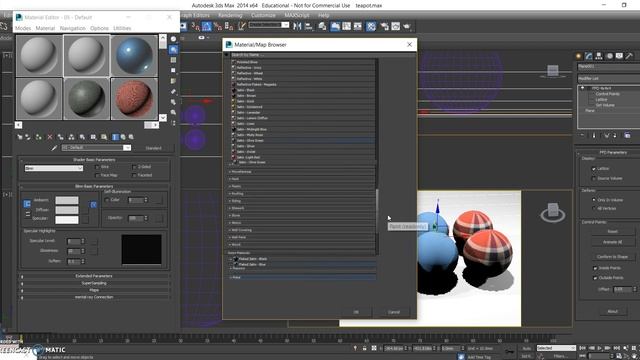
Task: Click the red X reset material icon
Action: click(x=50, y=137)
